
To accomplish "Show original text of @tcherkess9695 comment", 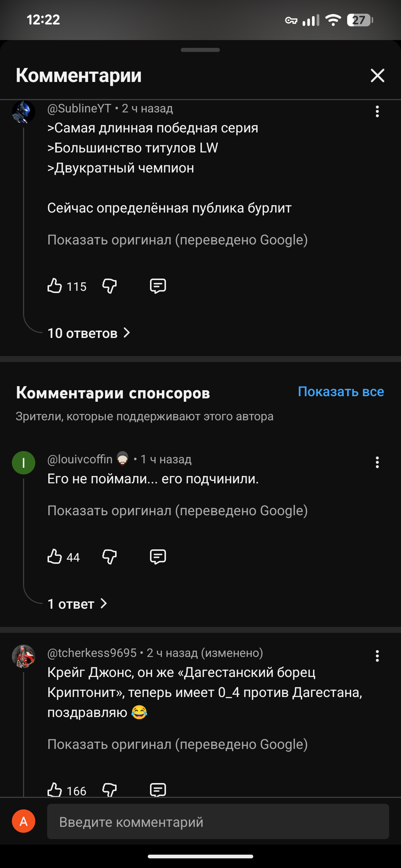I will [x=177, y=744].
